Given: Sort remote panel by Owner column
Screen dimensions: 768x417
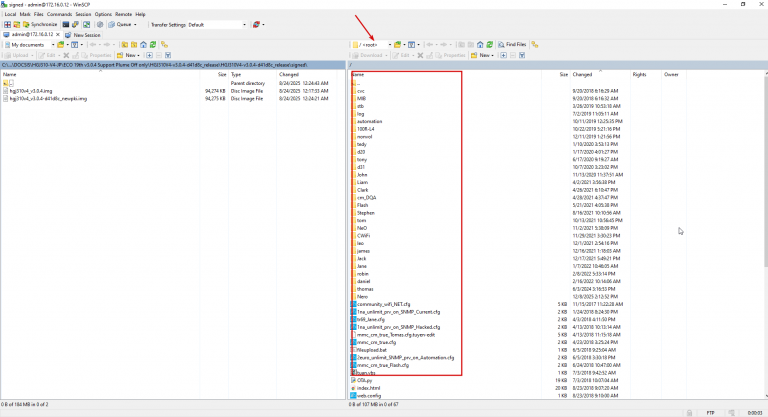Looking at the screenshot, I should tap(672, 74).
